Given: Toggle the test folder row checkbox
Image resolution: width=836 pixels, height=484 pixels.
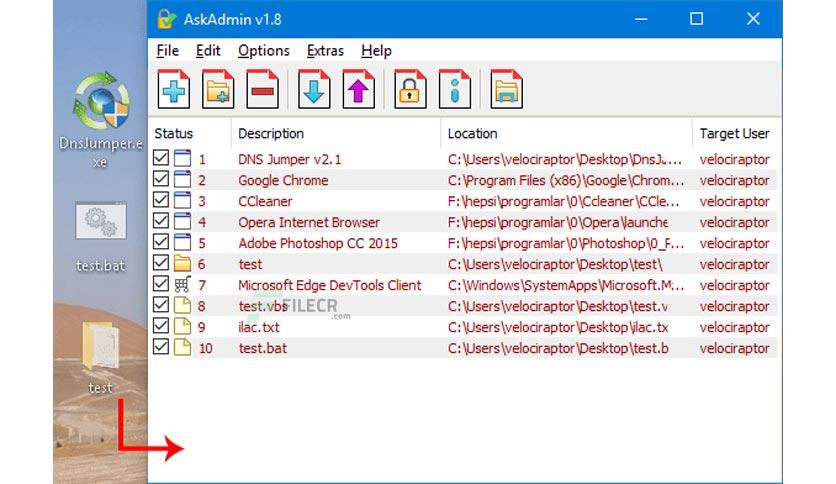Looking at the screenshot, I should click(x=160, y=263).
